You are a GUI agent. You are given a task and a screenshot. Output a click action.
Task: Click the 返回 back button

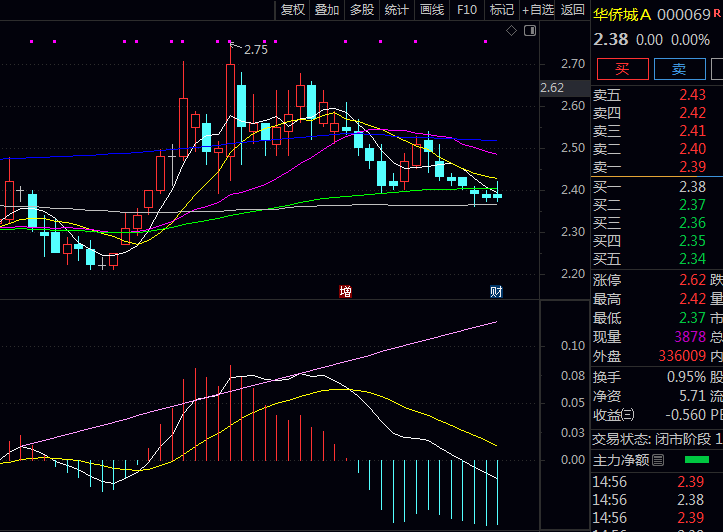[573, 10]
